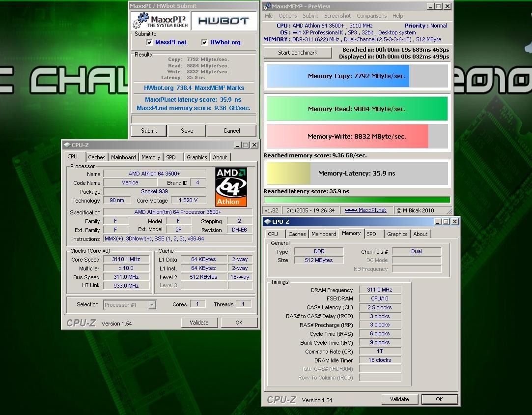The height and width of the screenshot is (415, 532).
Task: Enable the MaxxPI.net submit checkbox
Action: (x=149, y=42)
